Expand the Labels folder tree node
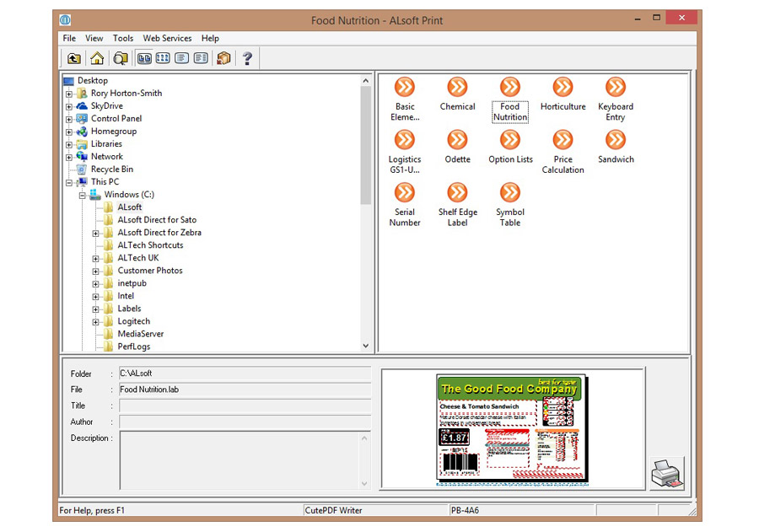 coord(96,309)
